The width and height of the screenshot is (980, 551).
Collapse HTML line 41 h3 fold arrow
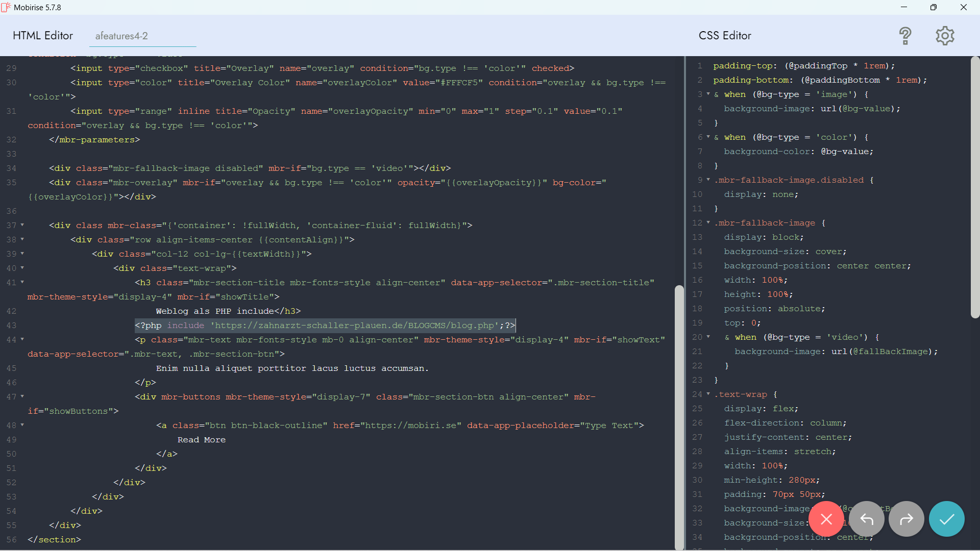click(22, 282)
